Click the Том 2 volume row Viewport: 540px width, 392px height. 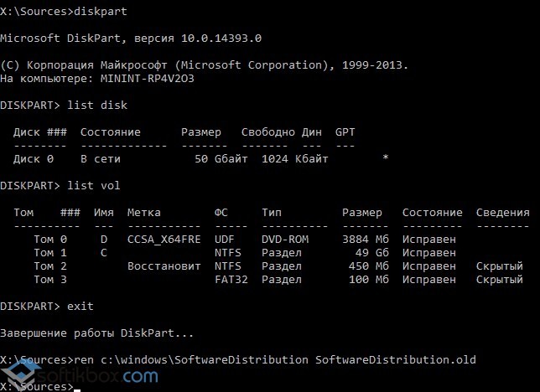44,266
